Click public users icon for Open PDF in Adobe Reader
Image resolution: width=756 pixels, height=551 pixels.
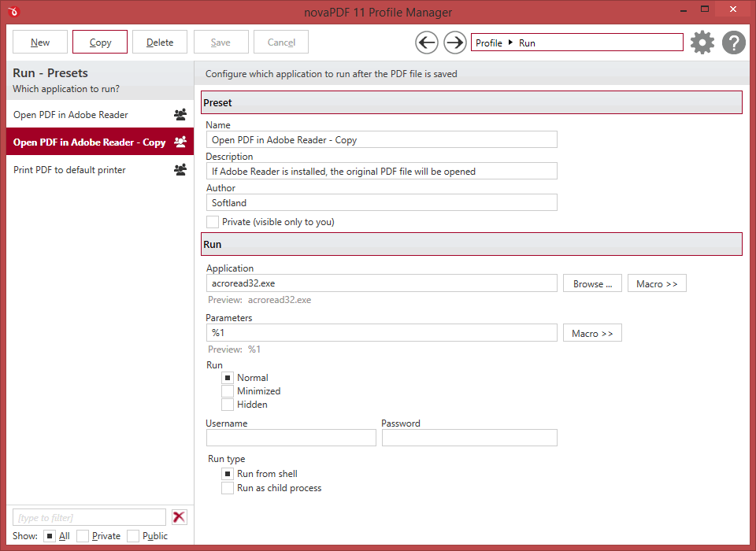click(x=180, y=115)
